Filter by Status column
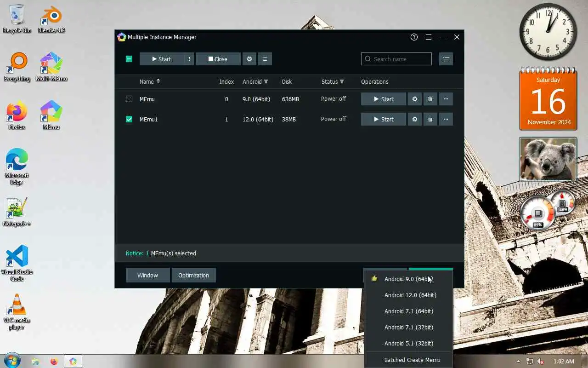The height and width of the screenshot is (368, 588). [x=333, y=81]
